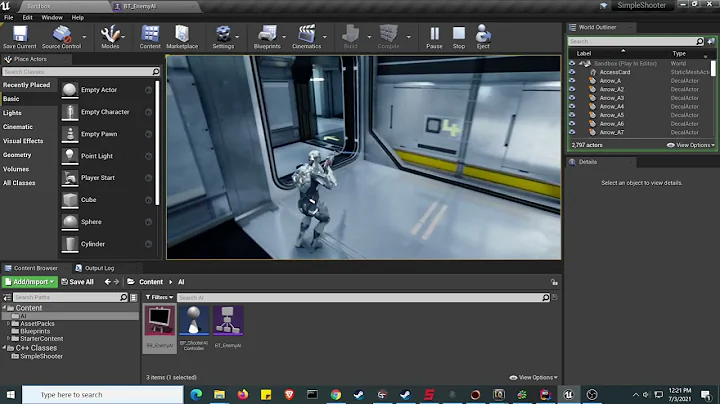Open World Outliner View Options dropdown
720x404 pixels.
[x=691, y=145]
